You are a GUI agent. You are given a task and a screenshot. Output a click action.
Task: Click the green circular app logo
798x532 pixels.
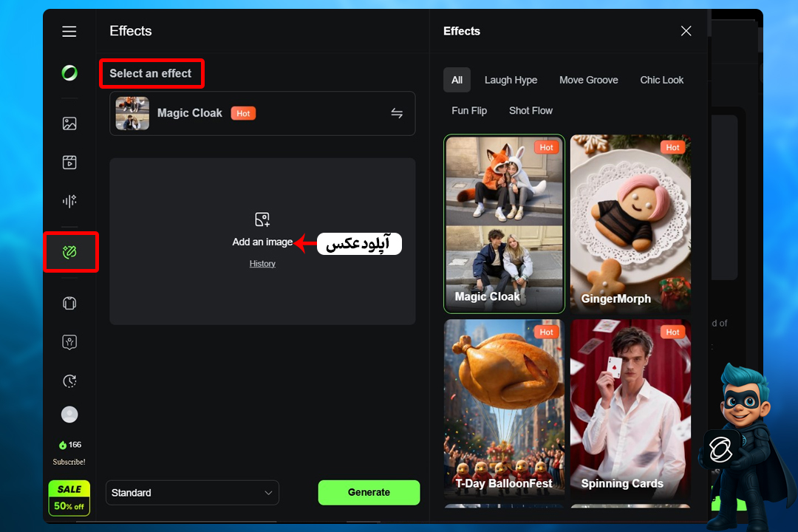tap(69, 72)
